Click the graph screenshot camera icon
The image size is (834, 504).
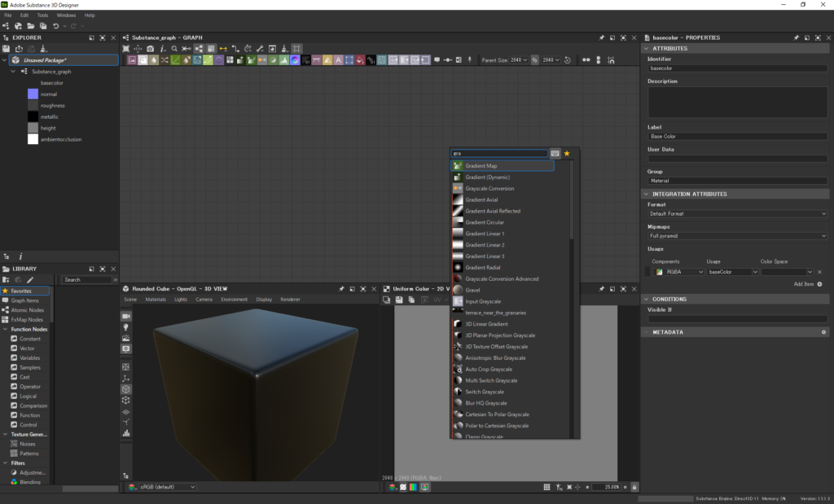coord(151,49)
